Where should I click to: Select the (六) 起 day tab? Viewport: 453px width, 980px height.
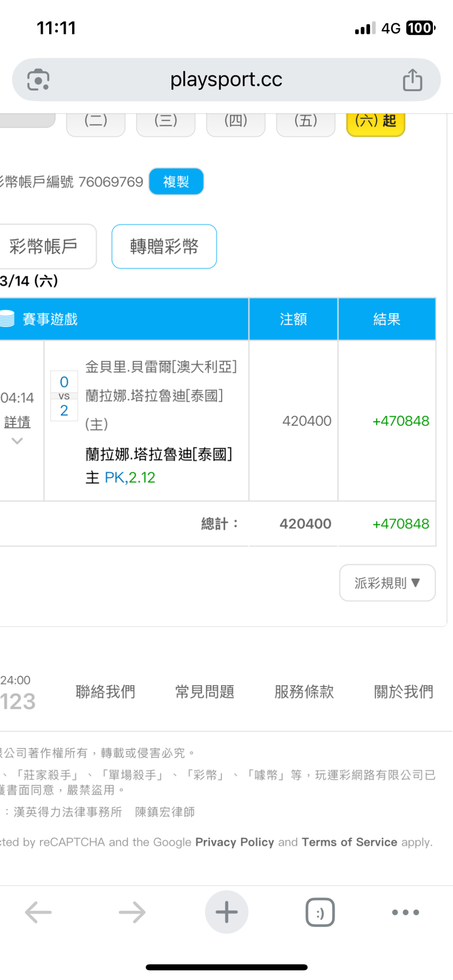point(375,122)
